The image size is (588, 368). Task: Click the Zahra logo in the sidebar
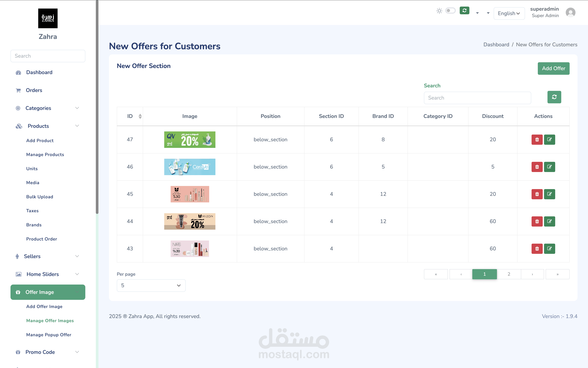click(48, 18)
